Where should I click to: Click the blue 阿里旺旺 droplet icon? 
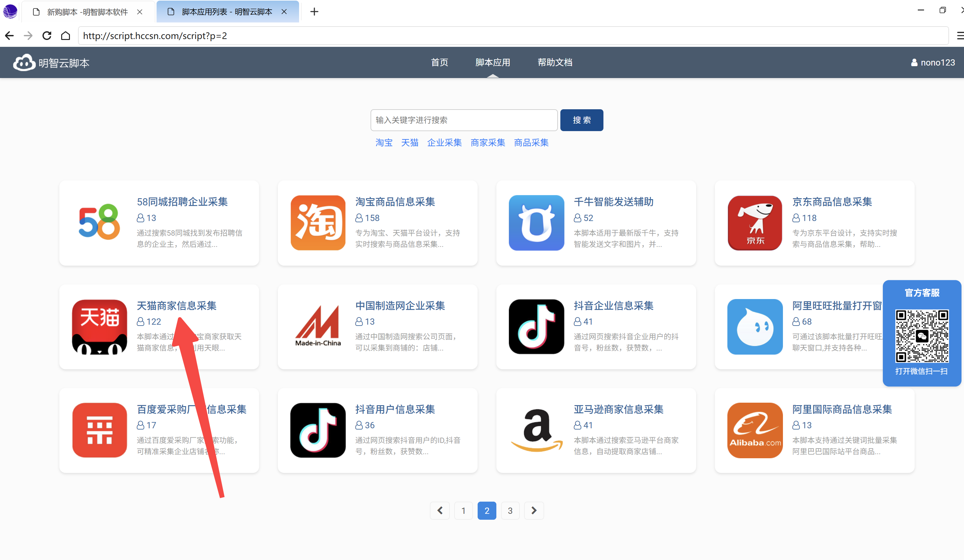pyautogui.click(x=755, y=327)
